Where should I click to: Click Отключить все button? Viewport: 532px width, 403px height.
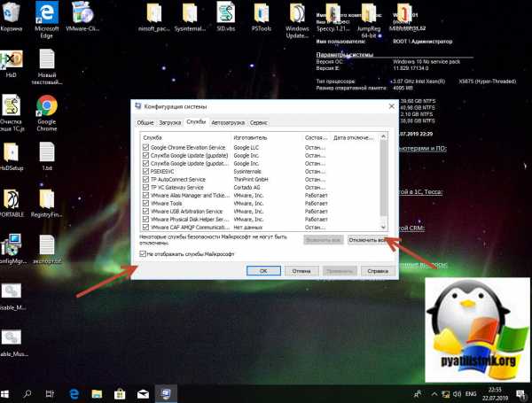point(367,240)
